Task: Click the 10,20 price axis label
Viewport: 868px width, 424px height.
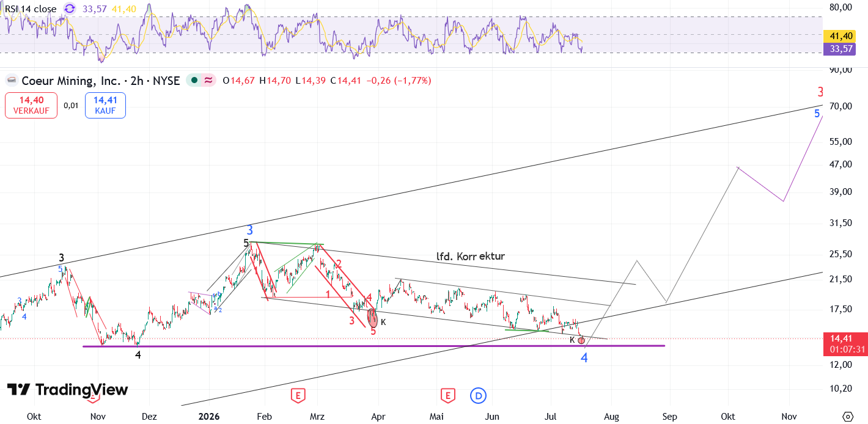Action: (841, 388)
